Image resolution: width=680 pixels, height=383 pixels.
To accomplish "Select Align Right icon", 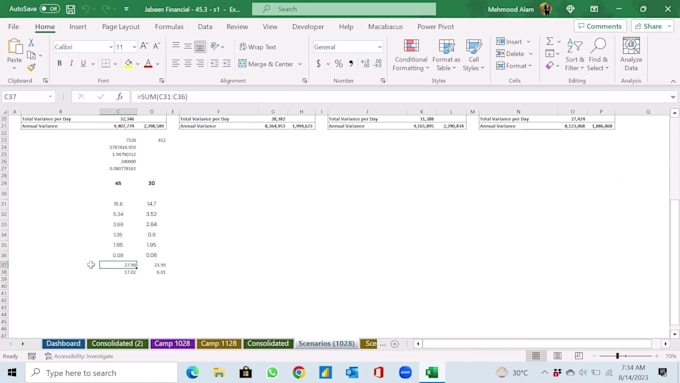I will (200, 63).
